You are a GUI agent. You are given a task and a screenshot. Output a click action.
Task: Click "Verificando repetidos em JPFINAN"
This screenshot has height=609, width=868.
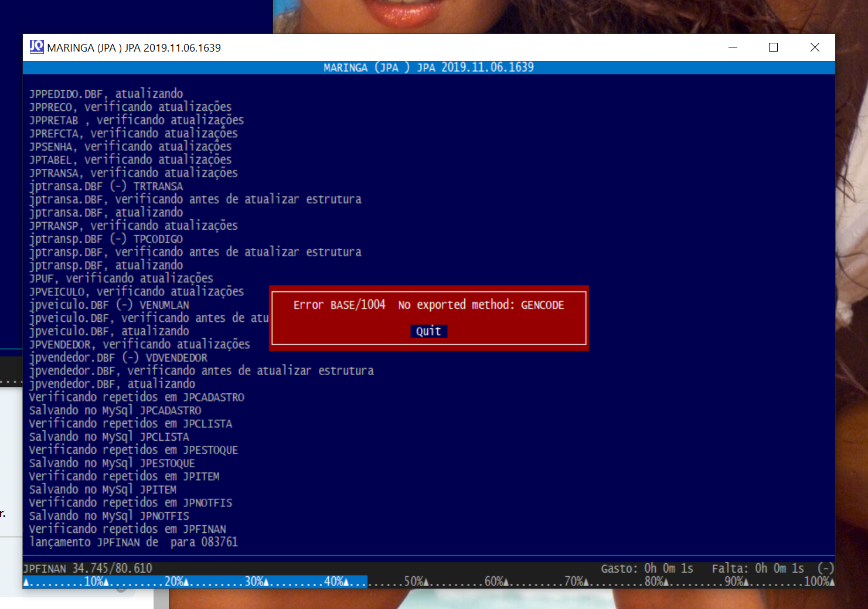[x=127, y=529]
